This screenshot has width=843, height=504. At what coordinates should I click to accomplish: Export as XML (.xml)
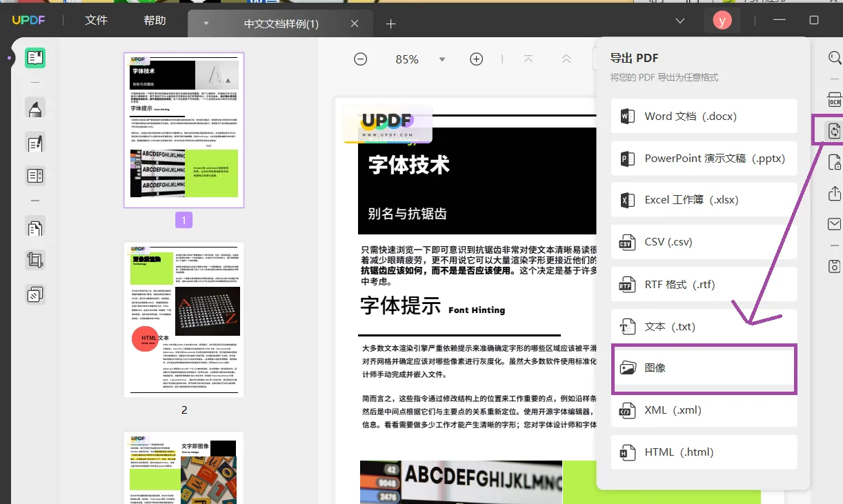[x=704, y=410]
